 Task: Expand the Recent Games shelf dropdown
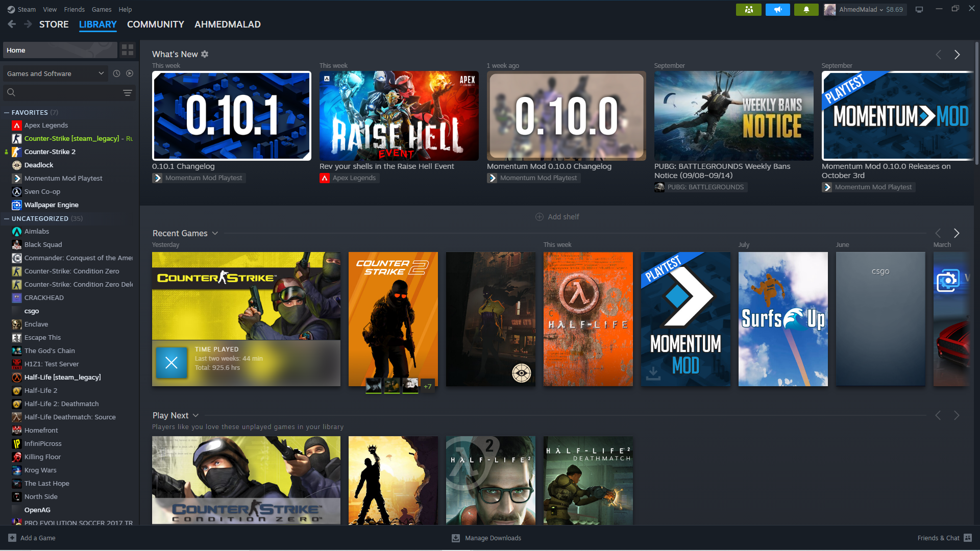[x=215, y=233]
